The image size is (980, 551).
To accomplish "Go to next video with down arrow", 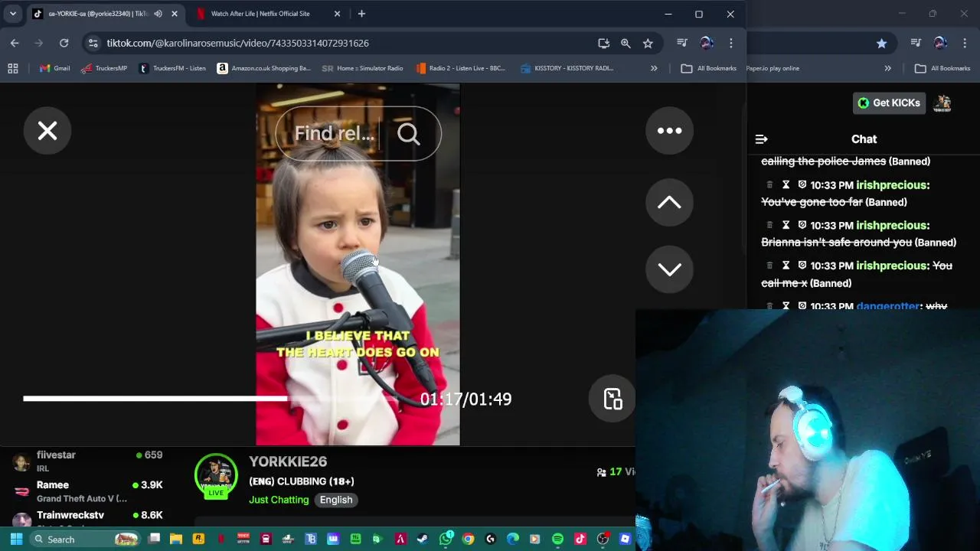I will (x=669, y=269).
